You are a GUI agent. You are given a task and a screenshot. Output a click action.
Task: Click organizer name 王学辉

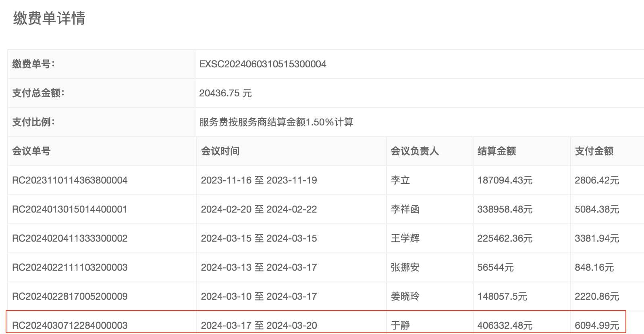tap(405, 238)
